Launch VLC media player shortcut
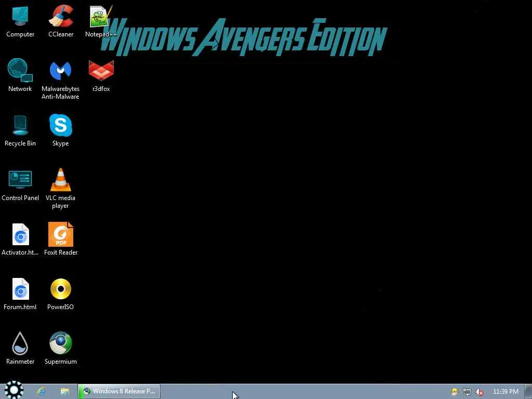Screen dimensions: 532x399 [x=60, y=189]
